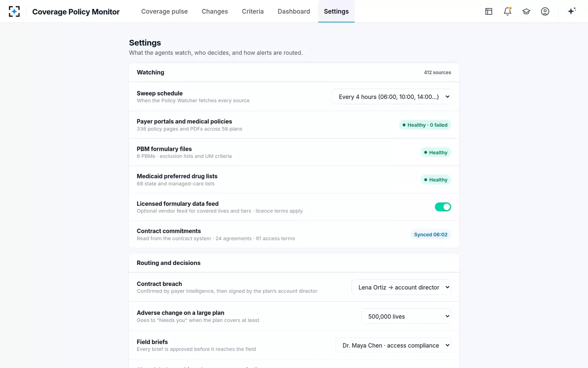Open the Criteria tab
Viewport: 588px width, 368px height.
(x=253, y=11)
